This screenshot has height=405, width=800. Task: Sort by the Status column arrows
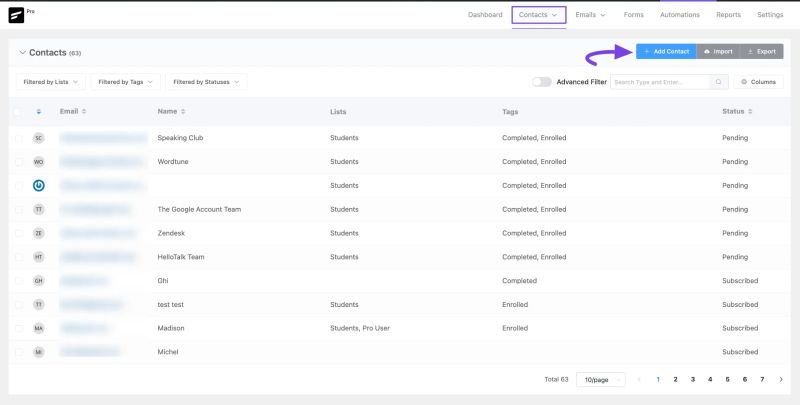click(750, 111)
